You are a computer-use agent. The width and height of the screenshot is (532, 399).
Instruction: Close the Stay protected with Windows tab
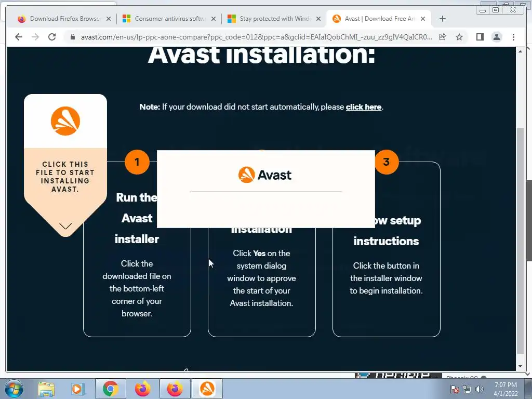coord(318,19)
